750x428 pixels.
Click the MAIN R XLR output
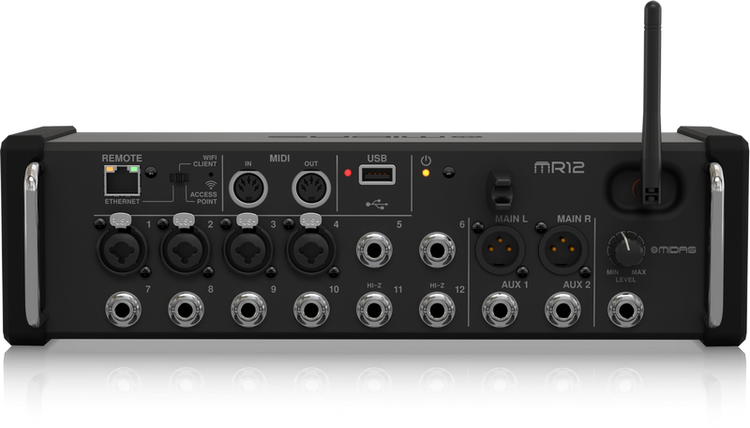563,249
